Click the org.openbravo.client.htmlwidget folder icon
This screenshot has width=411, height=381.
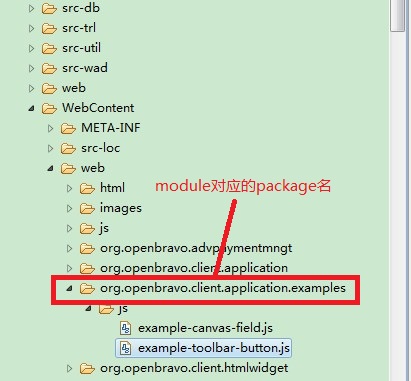(87, 368)
